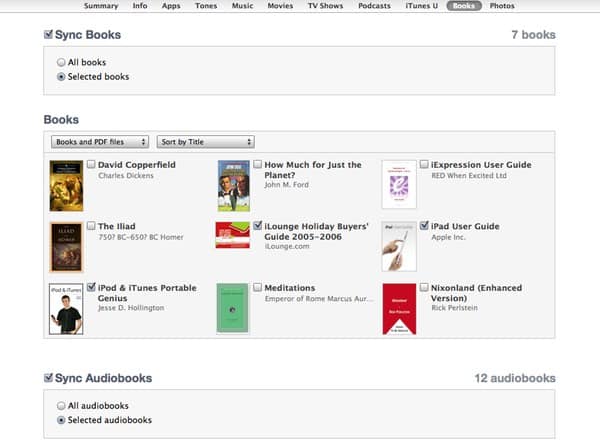
Task: Choose the Selected audiobooks radio option
Action: pyautogui.click(x=61, y=420)
